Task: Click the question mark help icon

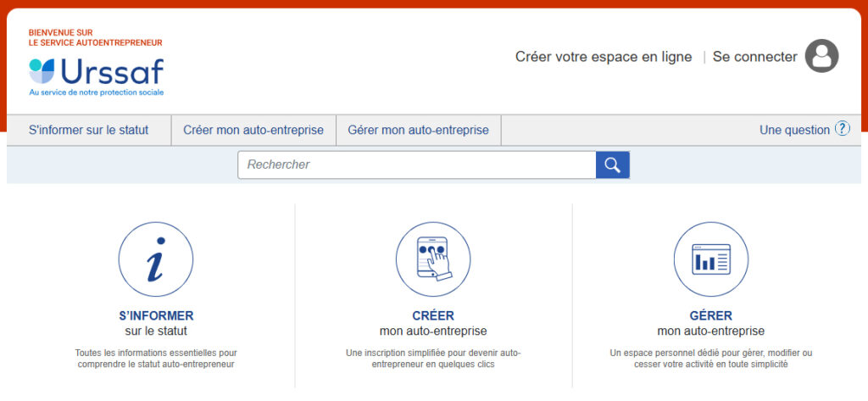Action: pos(842,129)
